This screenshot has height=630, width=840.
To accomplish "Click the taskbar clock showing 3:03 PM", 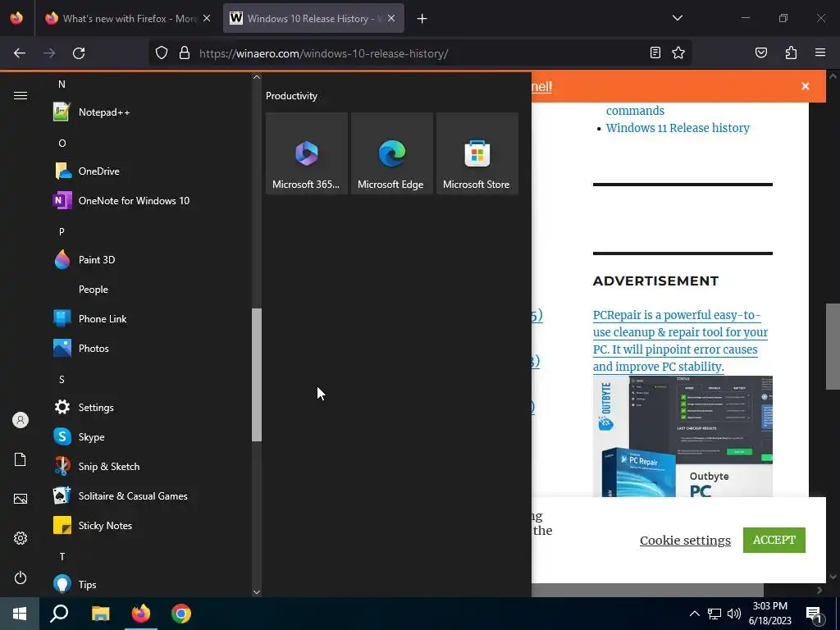I will pos(769,614).
